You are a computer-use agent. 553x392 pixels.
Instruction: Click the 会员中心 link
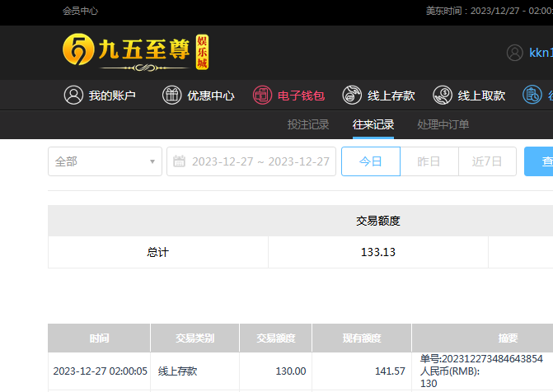(80, 12)
